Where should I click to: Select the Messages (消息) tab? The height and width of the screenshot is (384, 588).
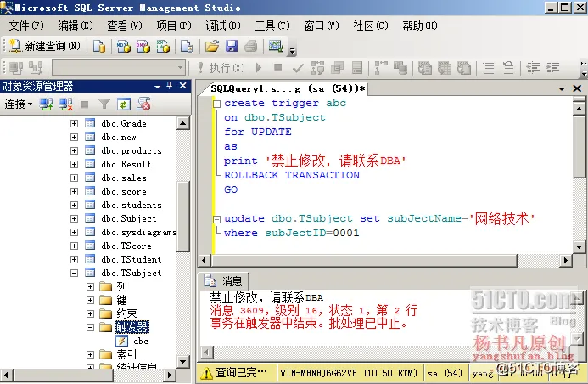224,281
